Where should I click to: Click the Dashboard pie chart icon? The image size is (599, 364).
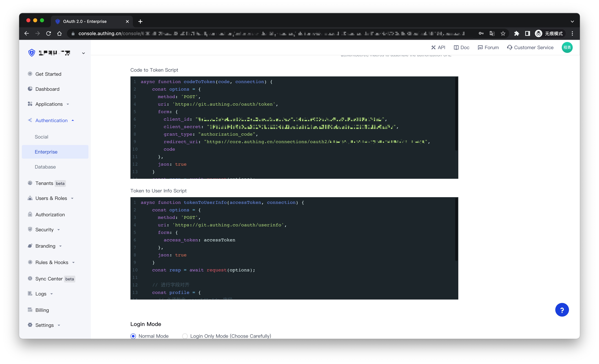point(30,89)
